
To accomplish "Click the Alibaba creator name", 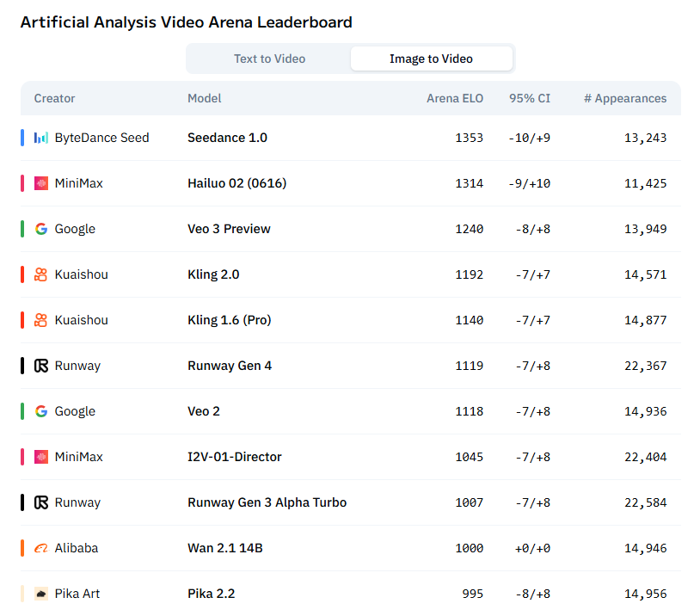I will click(x=77, y=548).
